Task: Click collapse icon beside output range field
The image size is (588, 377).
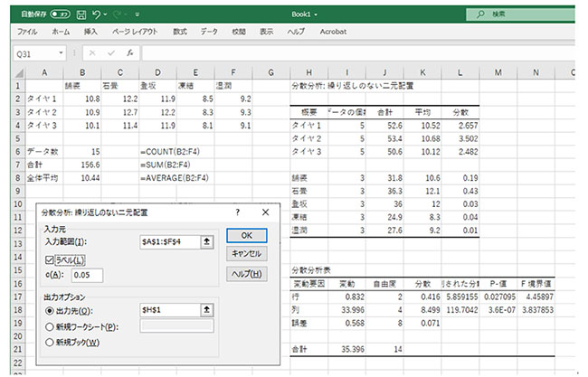Action: pyautogui.click(x=207, y=310)
